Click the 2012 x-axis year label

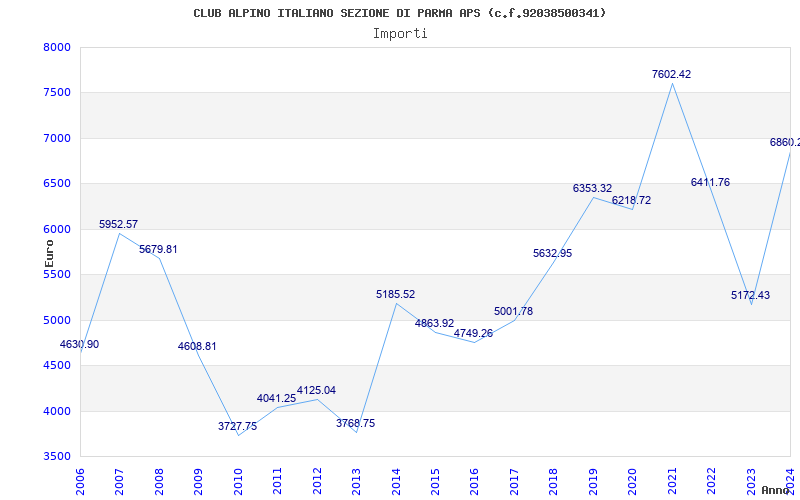coord(317,481)
